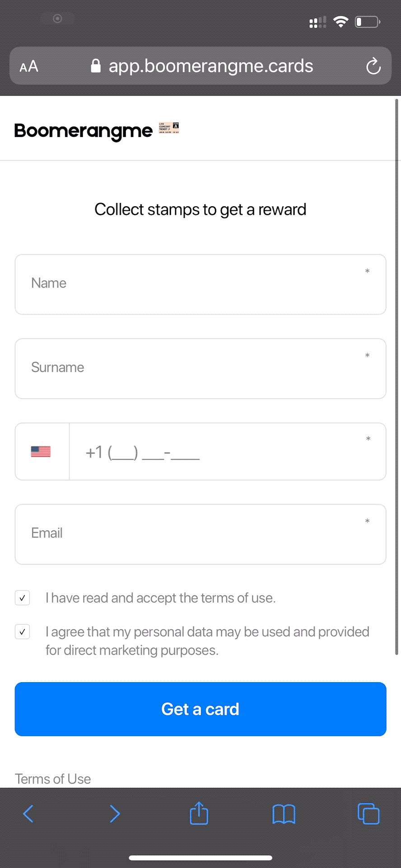This screenshot has height=868, width=401.
Task: Open AA reader text size menu
Action: click(29, 67)
